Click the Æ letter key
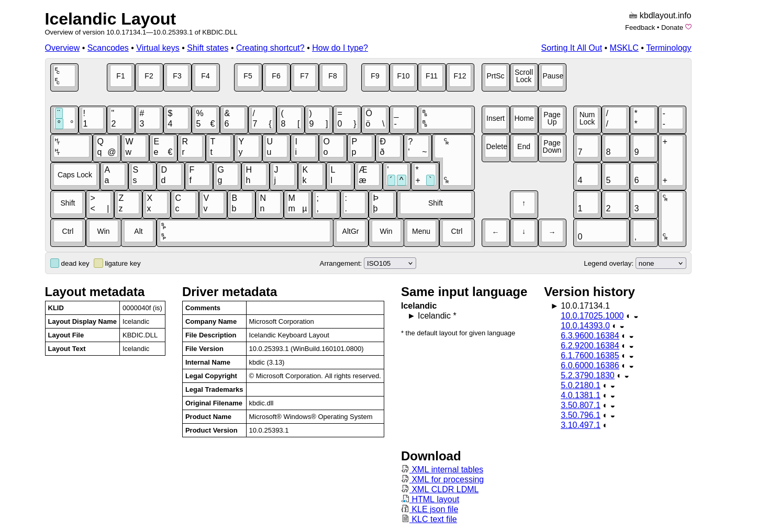This screenshot has height=532, width=779. (368, 175)
